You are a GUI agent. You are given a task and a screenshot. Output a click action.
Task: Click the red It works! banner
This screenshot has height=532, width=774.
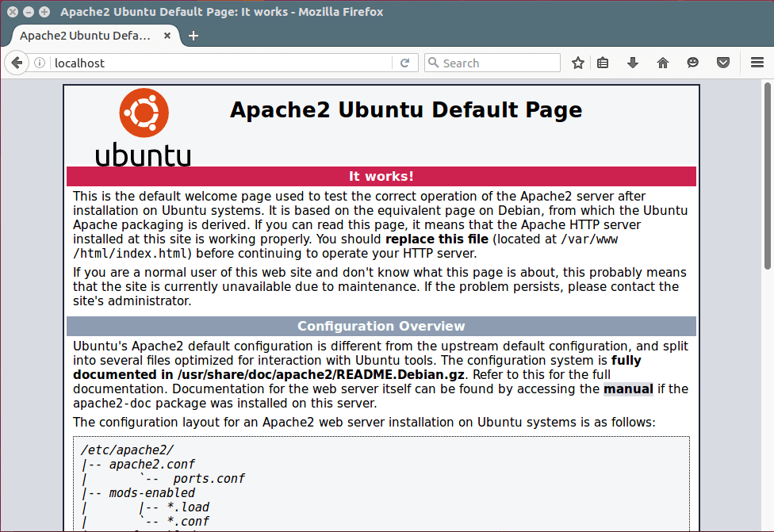[x=381, y=176]
